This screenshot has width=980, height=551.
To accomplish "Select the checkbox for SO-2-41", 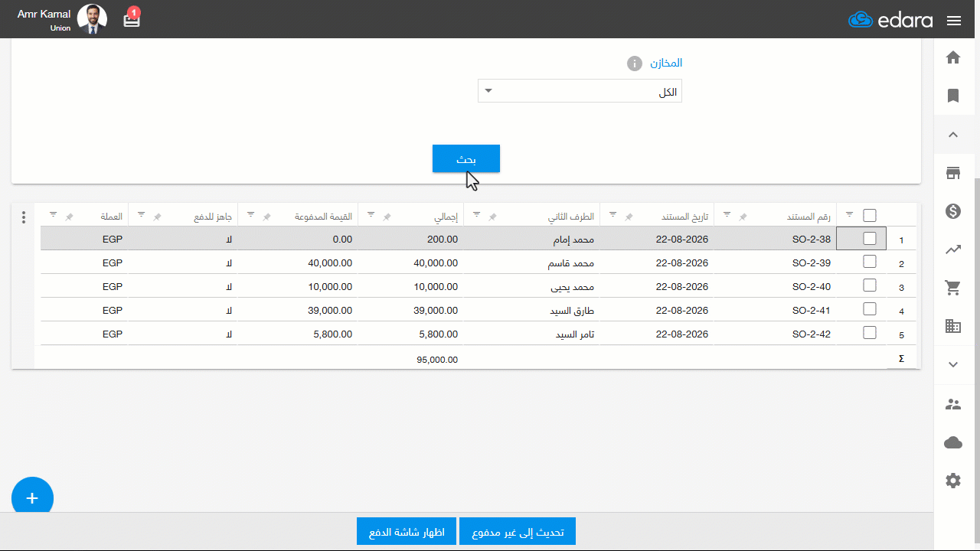I will 870,309.
